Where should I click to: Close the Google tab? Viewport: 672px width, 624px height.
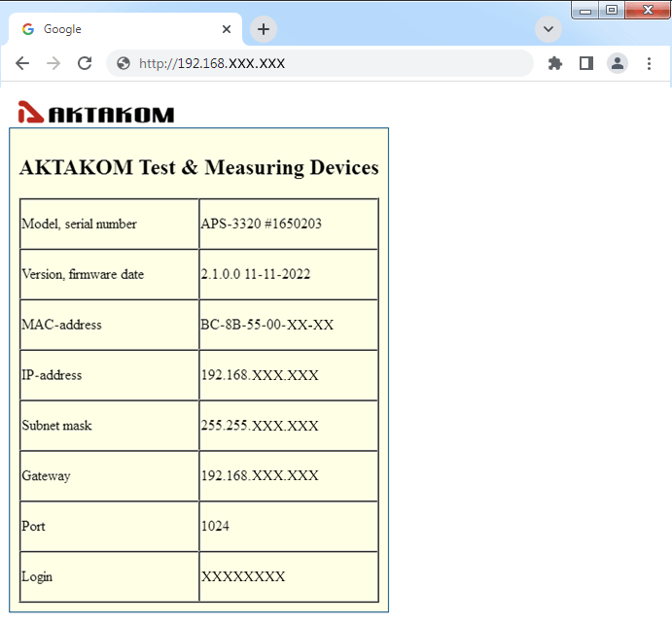(x=227, y=29)
